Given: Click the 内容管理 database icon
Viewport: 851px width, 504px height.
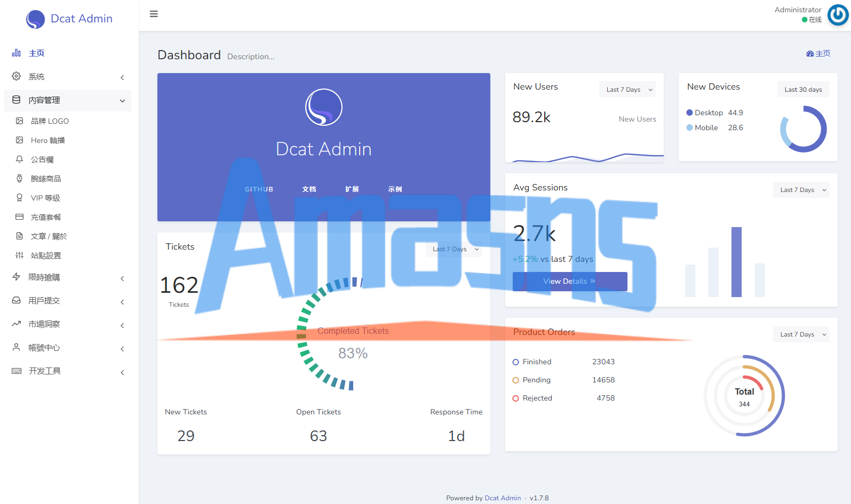Looking at the screenshot, I should (17, 100).
